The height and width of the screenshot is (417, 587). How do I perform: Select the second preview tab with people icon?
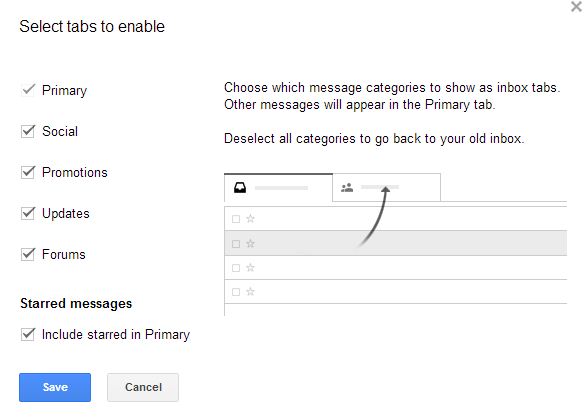click(386, 188)
